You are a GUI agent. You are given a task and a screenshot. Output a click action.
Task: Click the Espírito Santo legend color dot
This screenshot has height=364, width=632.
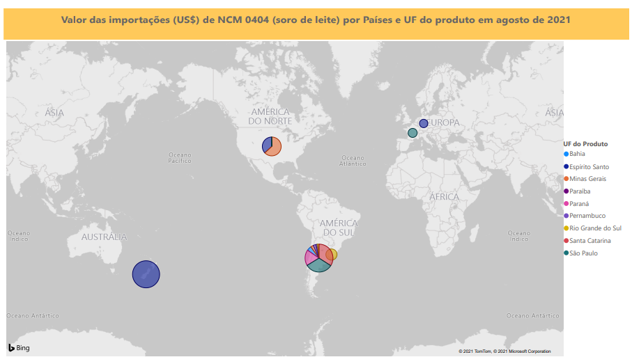click(567, 167)
